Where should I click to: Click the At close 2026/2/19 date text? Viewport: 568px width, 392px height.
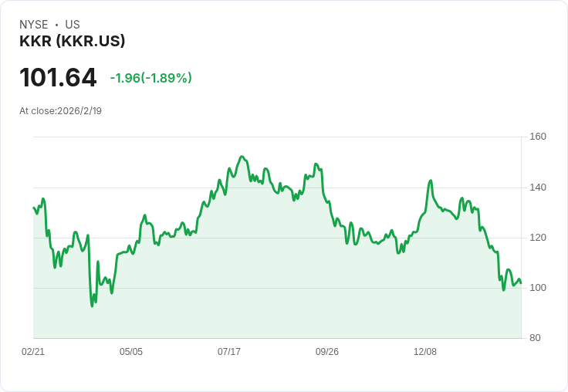coord(60,111)
